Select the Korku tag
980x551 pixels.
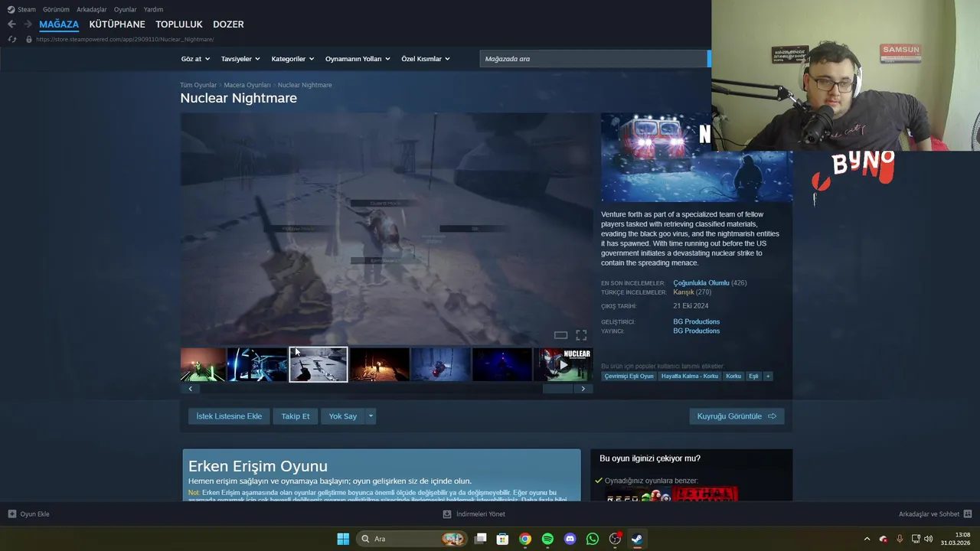pos(733,377)
